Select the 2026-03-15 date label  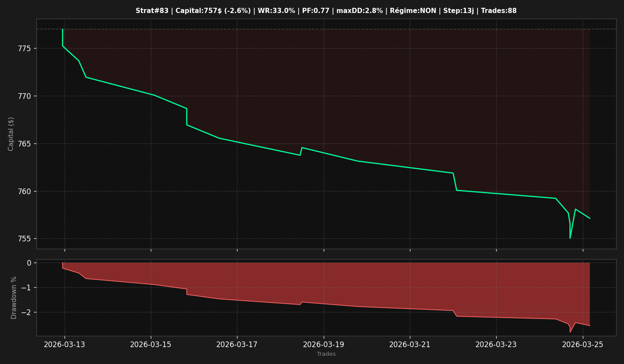151,344
